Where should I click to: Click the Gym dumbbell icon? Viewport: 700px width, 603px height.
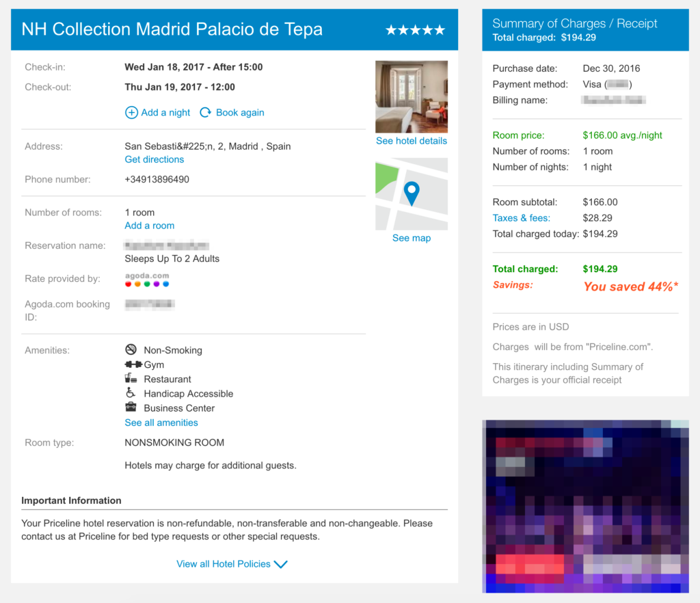tap(133, 364)
